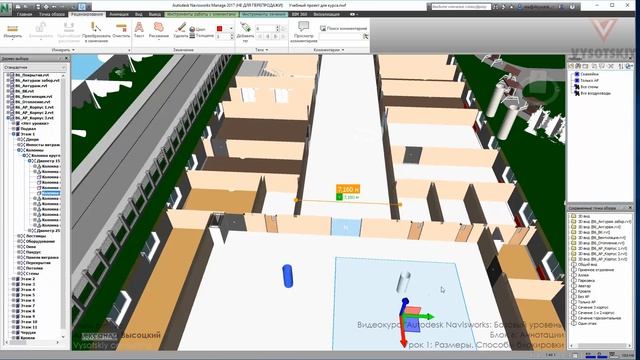
Task: Click the sets panel sort icon
Action: 621,66
